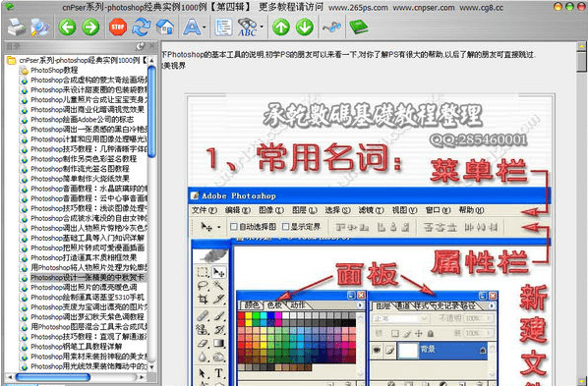Select highlighted topic Photoshop设计一张精美的中秋贺卡
This screenshot has width=588, height=386.
(88, 277)
